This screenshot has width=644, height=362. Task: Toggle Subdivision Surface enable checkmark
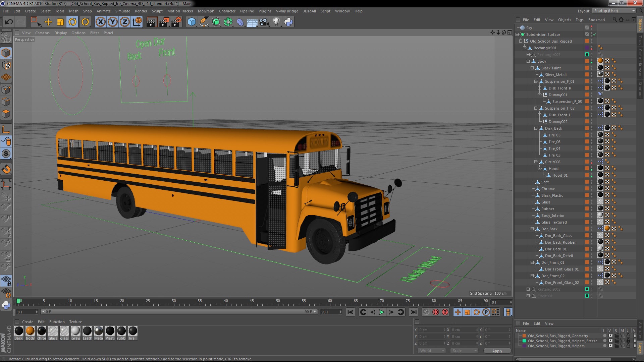click(595, 35)
